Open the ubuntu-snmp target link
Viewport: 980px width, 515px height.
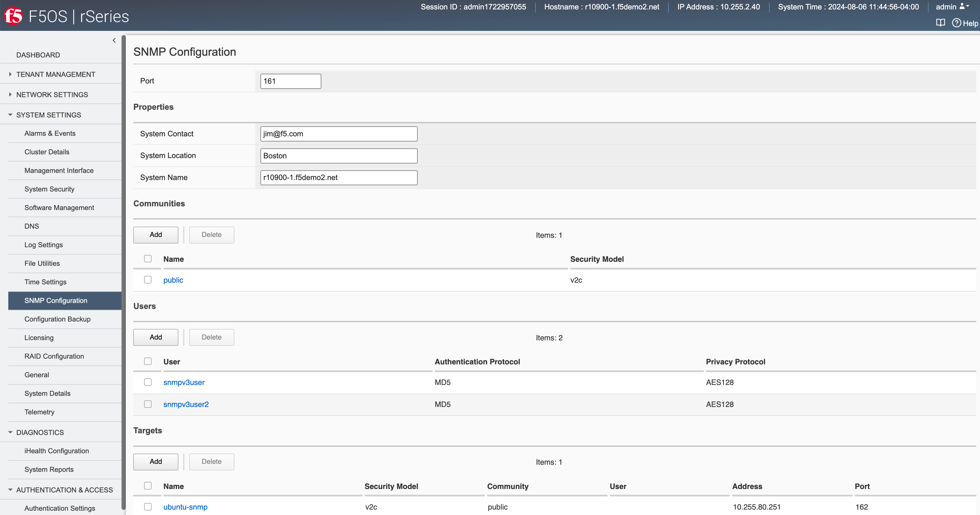coord(185,507)
